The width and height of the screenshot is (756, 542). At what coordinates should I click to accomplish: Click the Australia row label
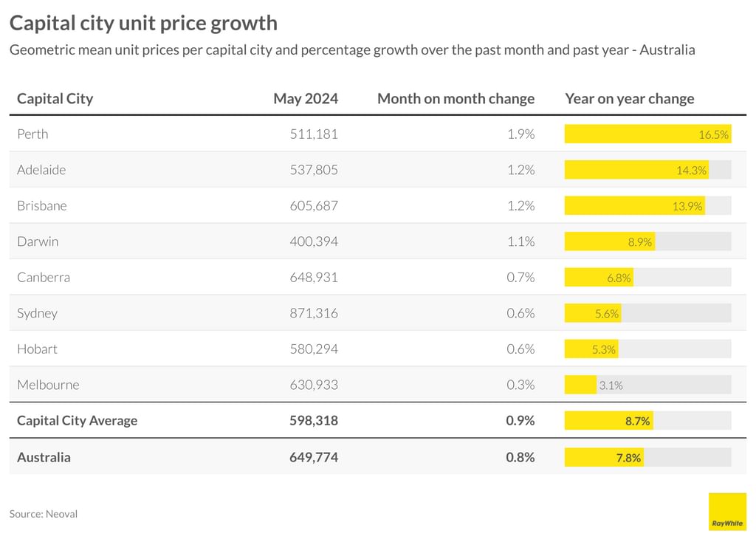coord(44,457)
